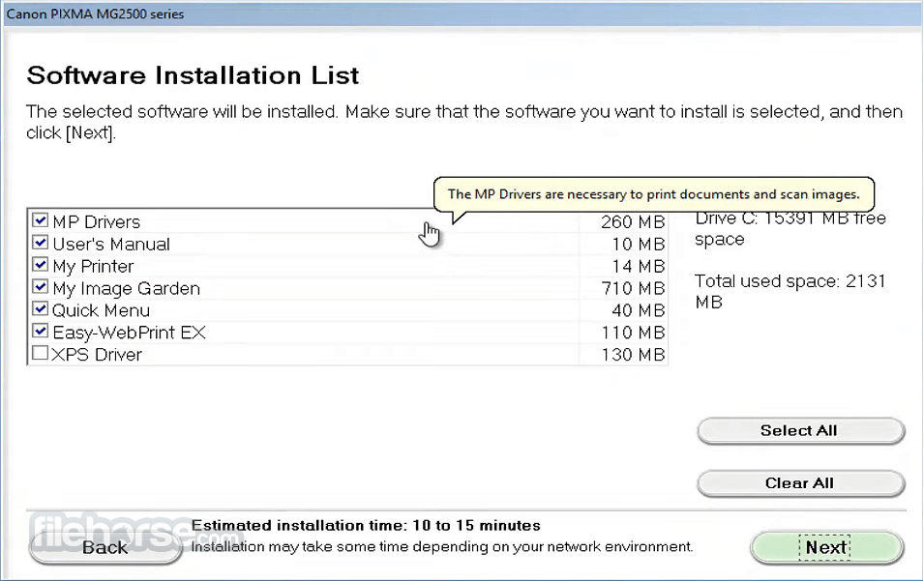Click the 110 MB size value
Image resolution: width=924 pixels, height=581 pixels.
click(633, 334)
